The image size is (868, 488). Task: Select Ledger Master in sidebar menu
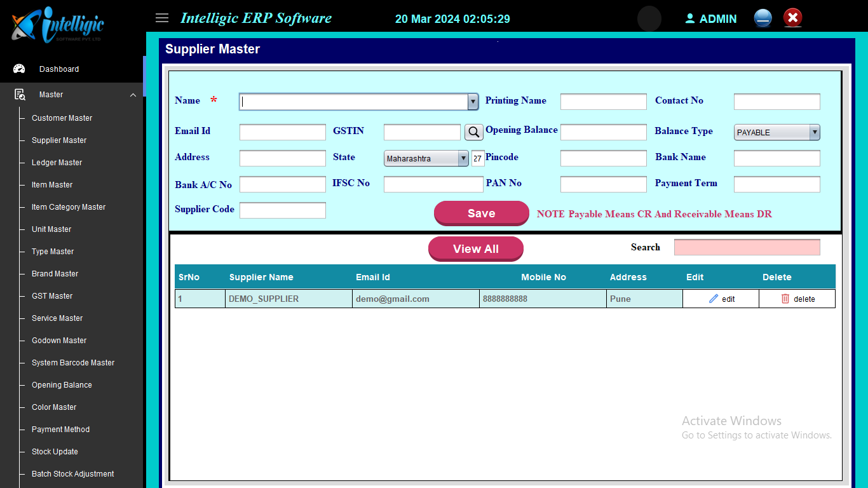[57, 163]
